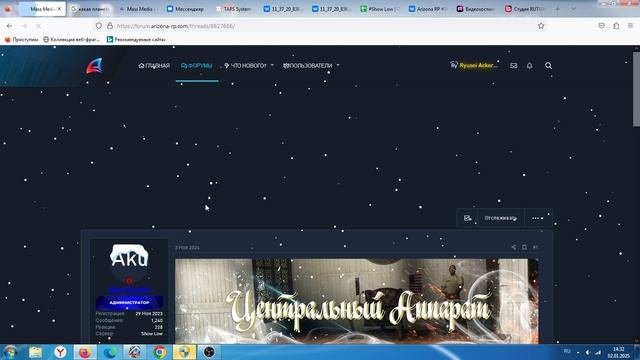Switch to the Мессенджер tab
The image size is (640, 360).
point(185,9)
